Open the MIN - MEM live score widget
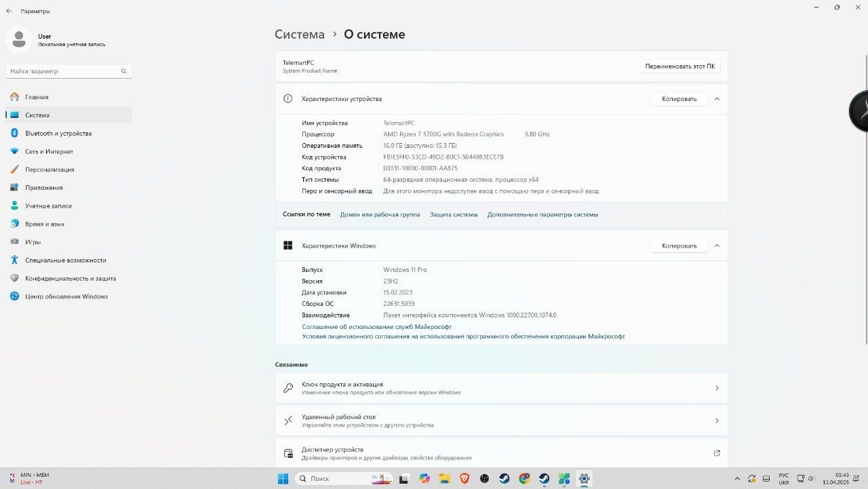The height and width of the screenshot is (489, 868). 29,478
